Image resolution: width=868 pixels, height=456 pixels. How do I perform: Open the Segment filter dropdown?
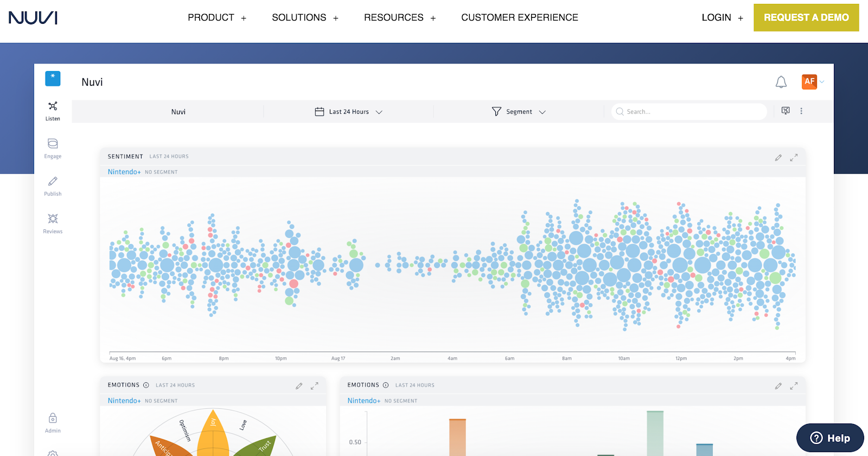click(519, 112)
